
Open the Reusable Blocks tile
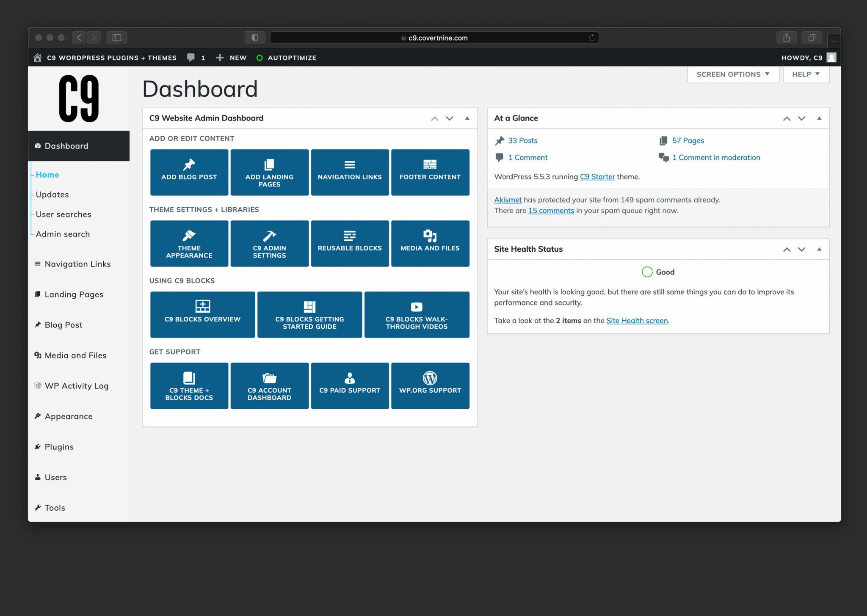click(350, 243)
